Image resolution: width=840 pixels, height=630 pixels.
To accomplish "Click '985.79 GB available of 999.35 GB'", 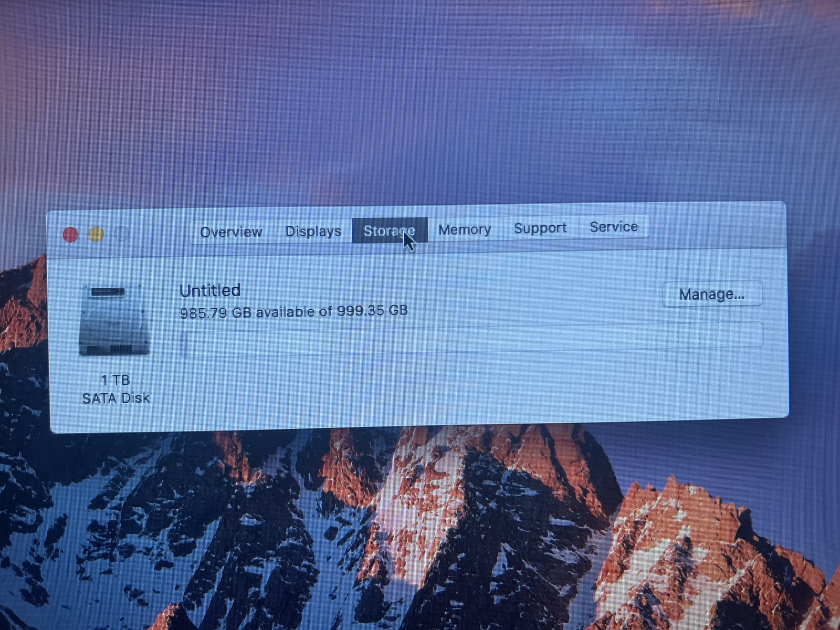I will [293, 312].
